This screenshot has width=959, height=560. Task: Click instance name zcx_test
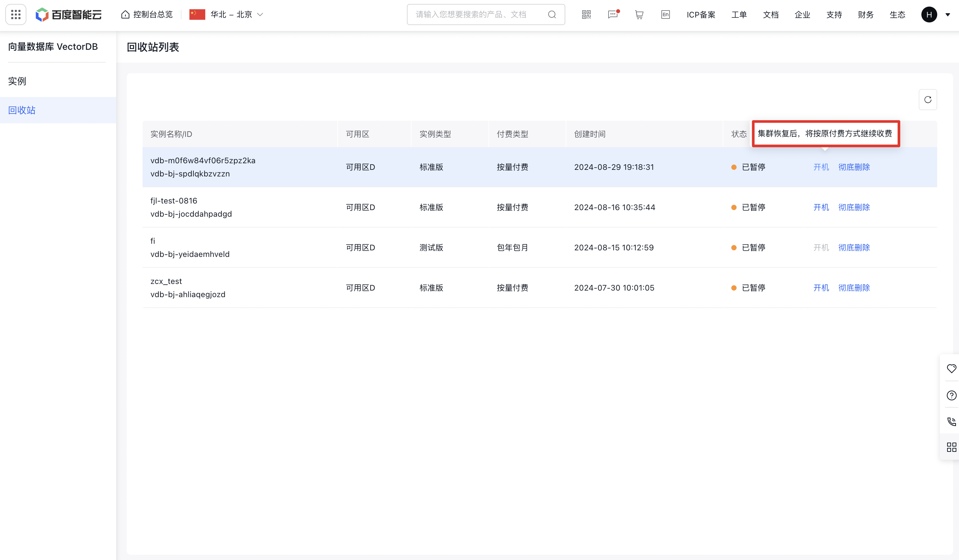(166, 281)
